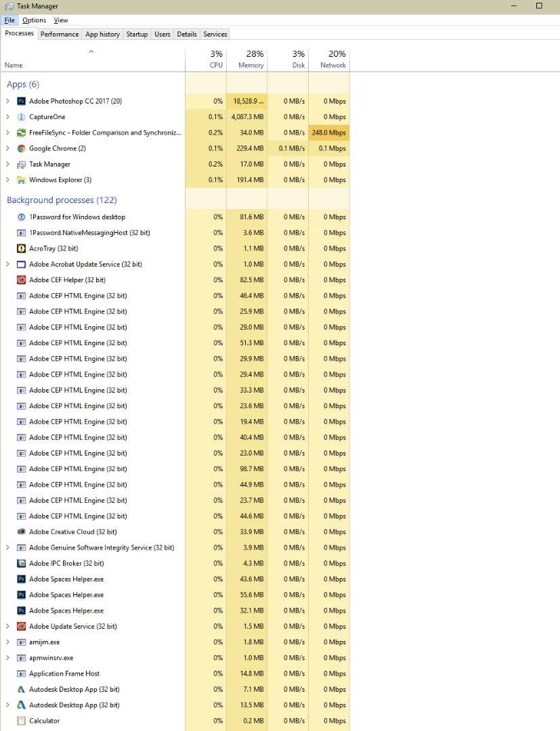The height and width of the screenshot is (731, 560).
Task: Select the Application Frame Host row
Action: pyautogui.click(x=175, y=673)
